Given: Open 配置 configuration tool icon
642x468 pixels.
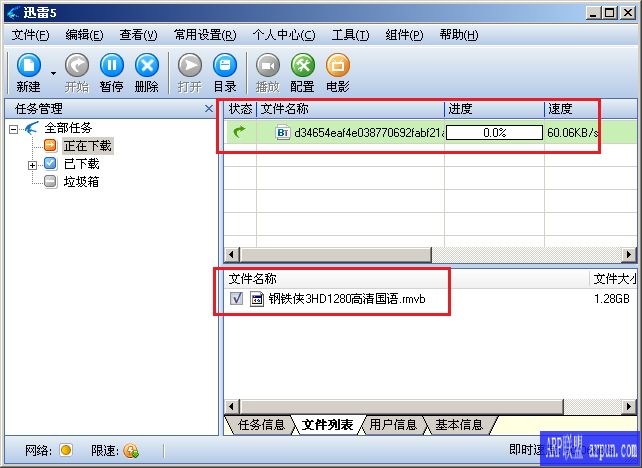Looking at the screenshot, I should pos(303,66).
